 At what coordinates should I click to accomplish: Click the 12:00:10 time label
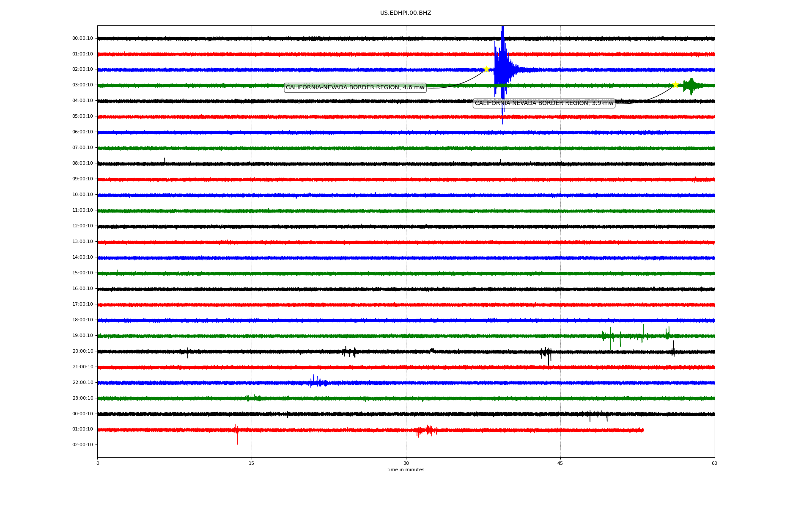(x=82, y=226)
